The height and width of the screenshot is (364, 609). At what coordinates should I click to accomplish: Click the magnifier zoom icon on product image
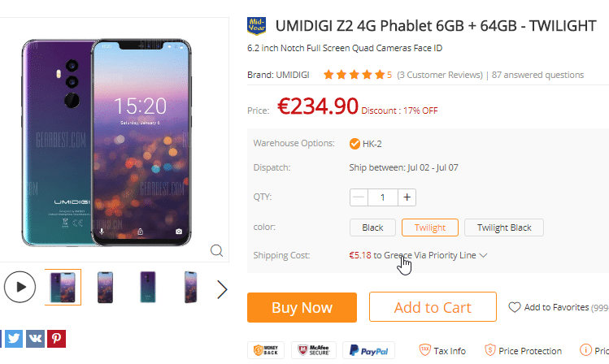pos(217,251)
